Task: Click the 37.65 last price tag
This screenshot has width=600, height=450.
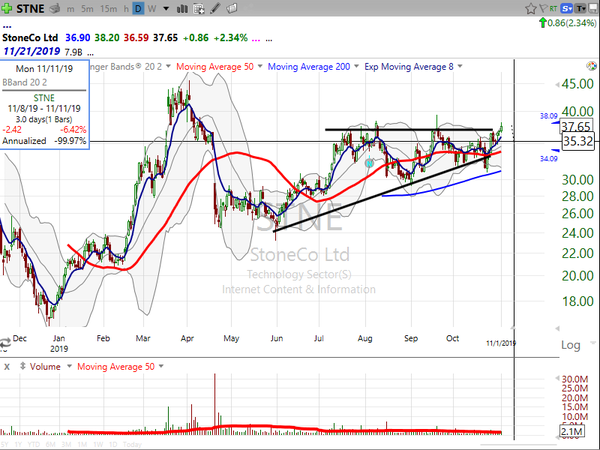Action: click(576, 127)
